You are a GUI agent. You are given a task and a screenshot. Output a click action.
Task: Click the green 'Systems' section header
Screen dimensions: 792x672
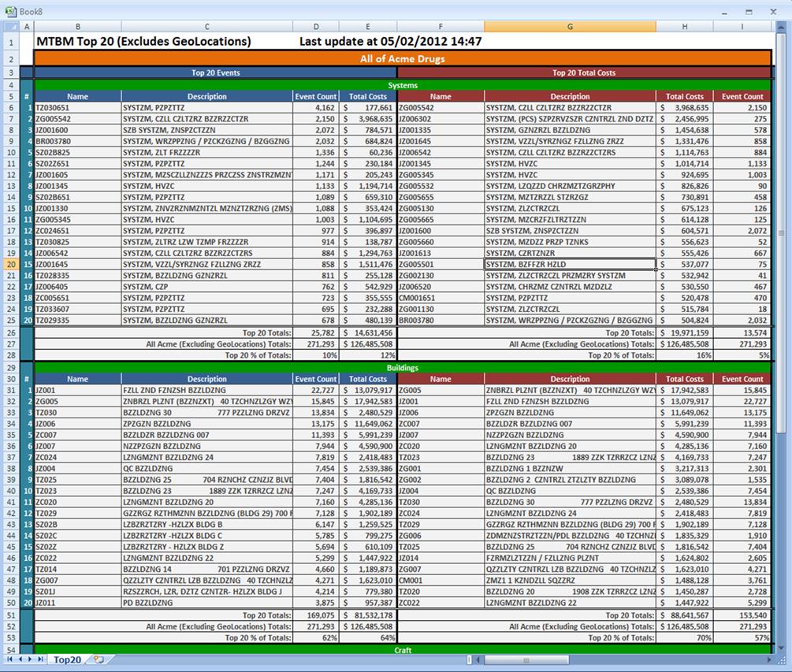pyautogui.click(x=403, y=85)
